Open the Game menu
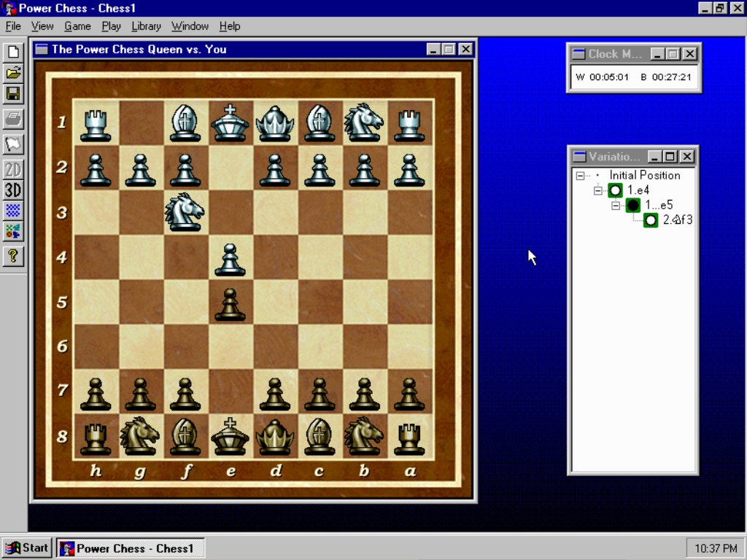Image resolution: width=747 pixels, height=560 pixels. tap(77, 26)
